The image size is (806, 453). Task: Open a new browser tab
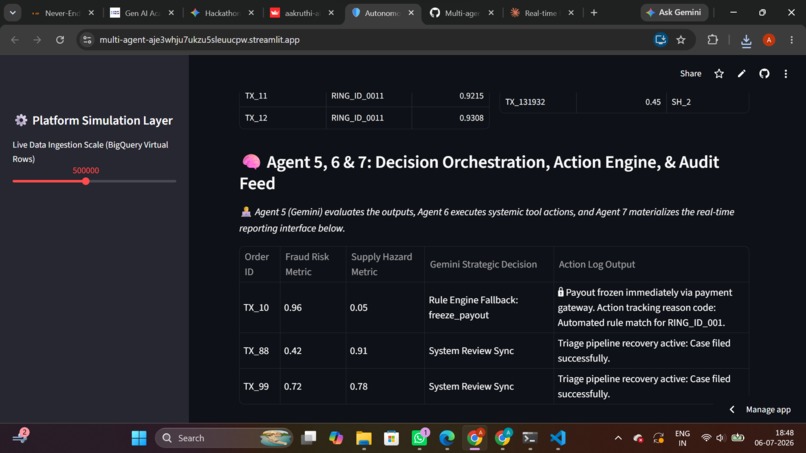click(594, 13)
